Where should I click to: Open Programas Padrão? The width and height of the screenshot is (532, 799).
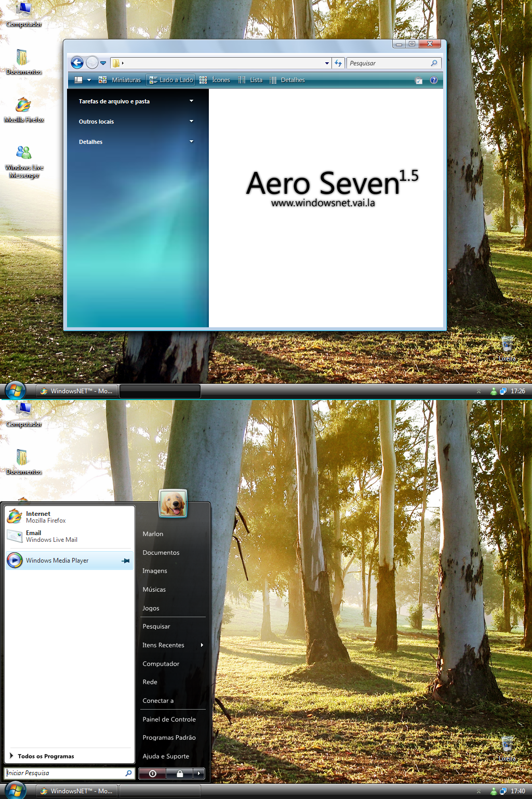(169, 738)
